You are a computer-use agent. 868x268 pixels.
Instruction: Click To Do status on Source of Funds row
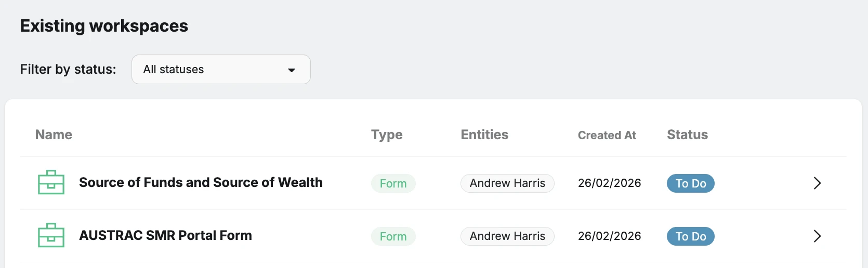pyautogui.click(x=690, y=183)
